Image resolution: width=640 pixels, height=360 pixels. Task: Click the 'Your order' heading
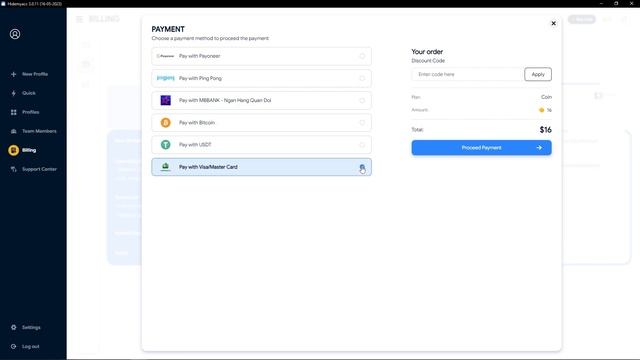(427, 52)
